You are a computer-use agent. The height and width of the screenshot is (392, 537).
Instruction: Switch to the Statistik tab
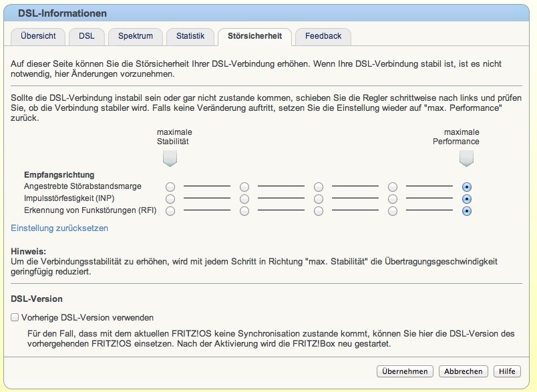tap(190, 37)
